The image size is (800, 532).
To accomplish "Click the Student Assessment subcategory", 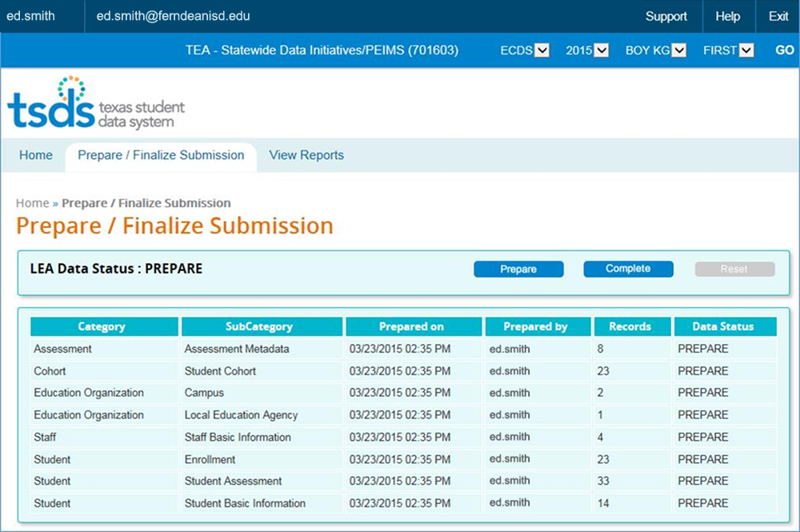I will (x=233, y=481).
